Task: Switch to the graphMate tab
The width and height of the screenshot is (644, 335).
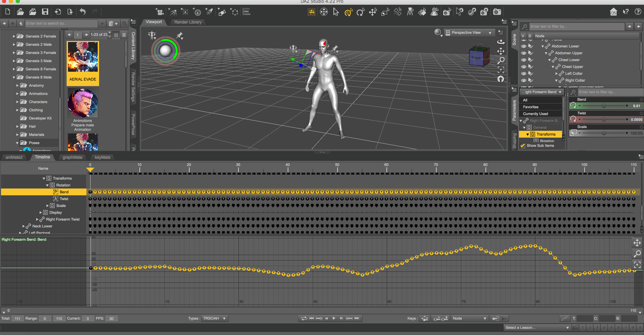Action: click(x=72, y=157)
